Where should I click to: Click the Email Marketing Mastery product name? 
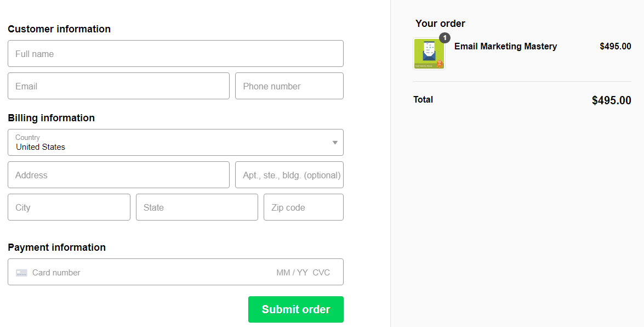505,47
